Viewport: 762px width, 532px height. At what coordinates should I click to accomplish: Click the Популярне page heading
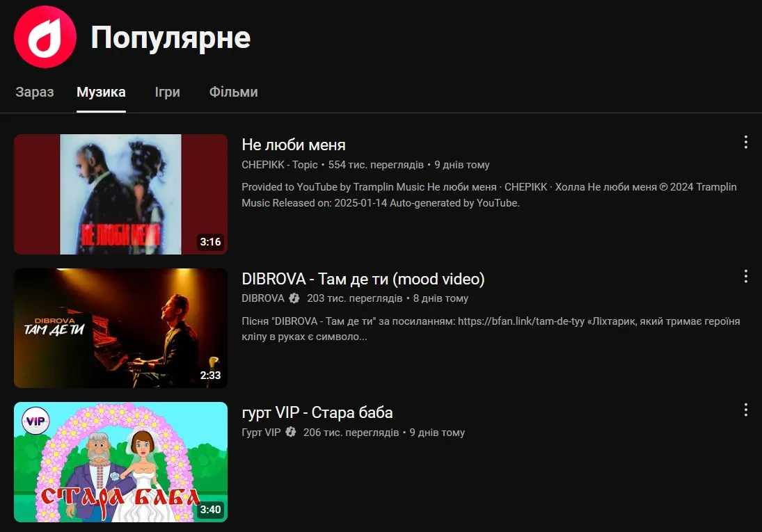pyautogui.click(x=170, y=38)
